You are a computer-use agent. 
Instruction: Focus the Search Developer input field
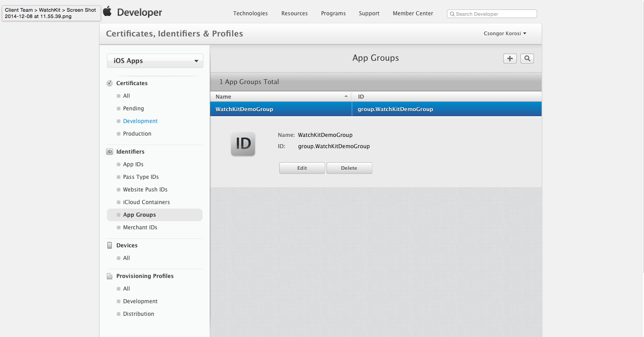(x=494, y=14)
